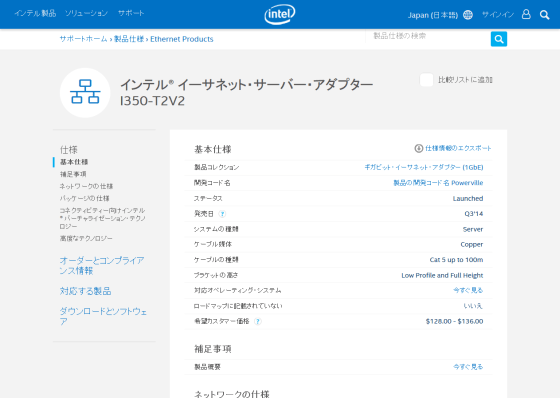
Task: Click the 仕様 sidebar heading
Action: pyautogui.click(x=69, y=150)
